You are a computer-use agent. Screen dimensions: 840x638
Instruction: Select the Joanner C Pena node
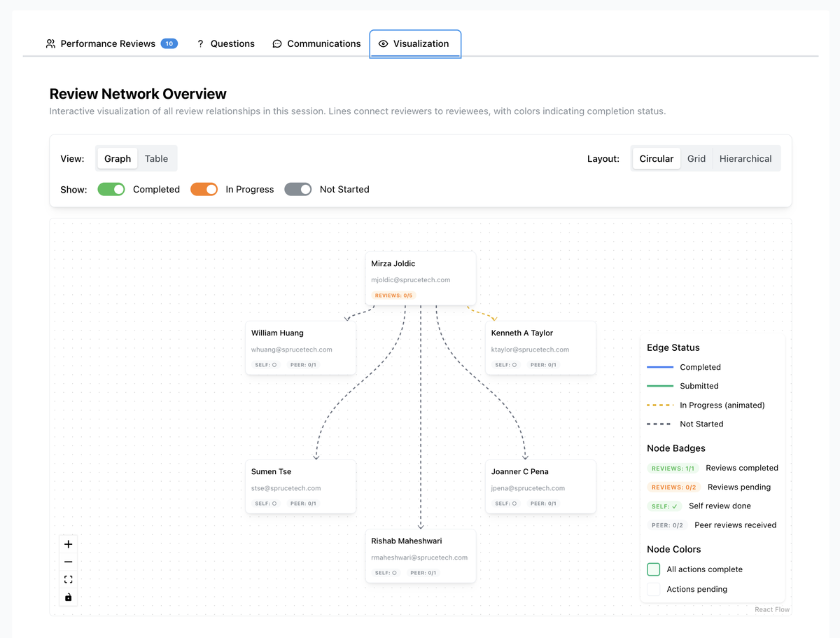coord(540,487)
